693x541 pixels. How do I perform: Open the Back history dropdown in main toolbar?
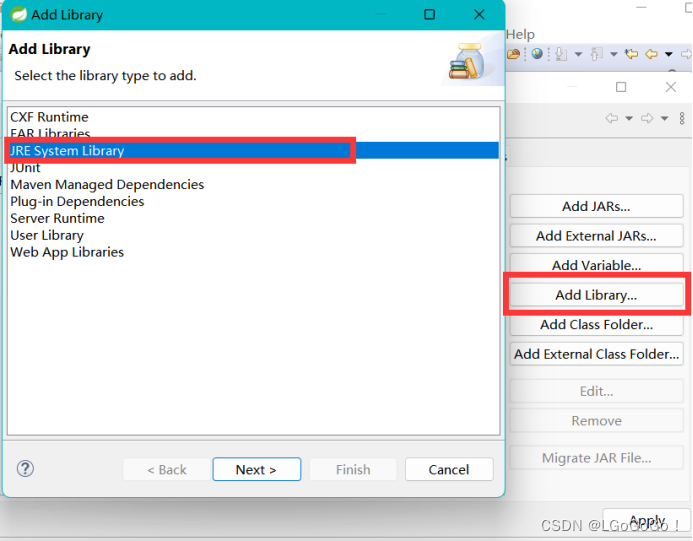(x=669, y=54)
